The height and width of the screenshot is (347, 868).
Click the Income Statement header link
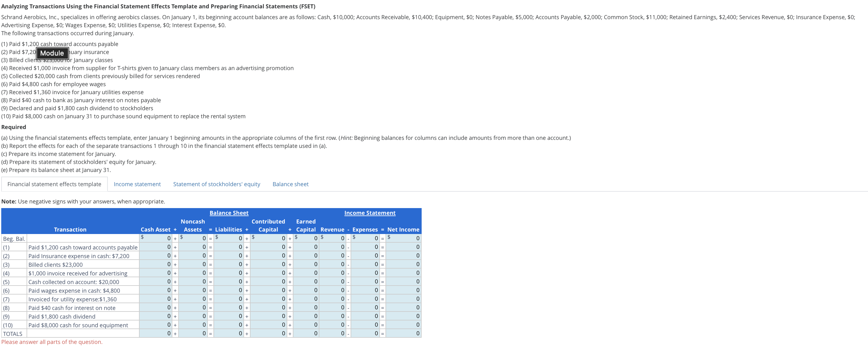(x=369, y=213)
